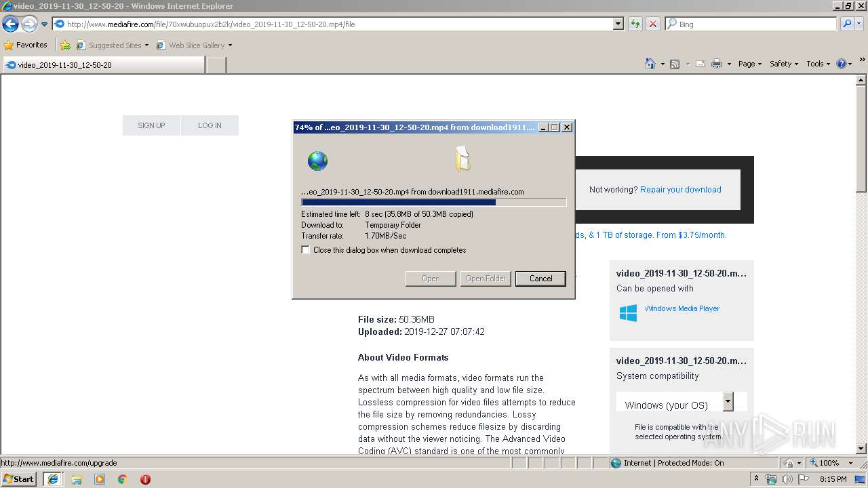
Task: Click the Help question mark icon
Action: 842,64
